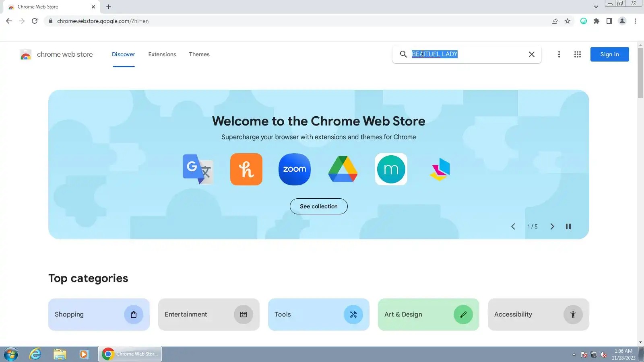The image size is (644, 362).
Task: Open the taskbar clock and date
Action: point(623,354)
